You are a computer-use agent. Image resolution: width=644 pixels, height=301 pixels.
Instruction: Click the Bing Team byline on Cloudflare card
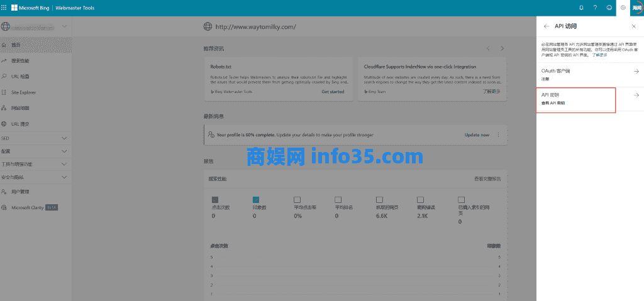click(x=375, y=92)
